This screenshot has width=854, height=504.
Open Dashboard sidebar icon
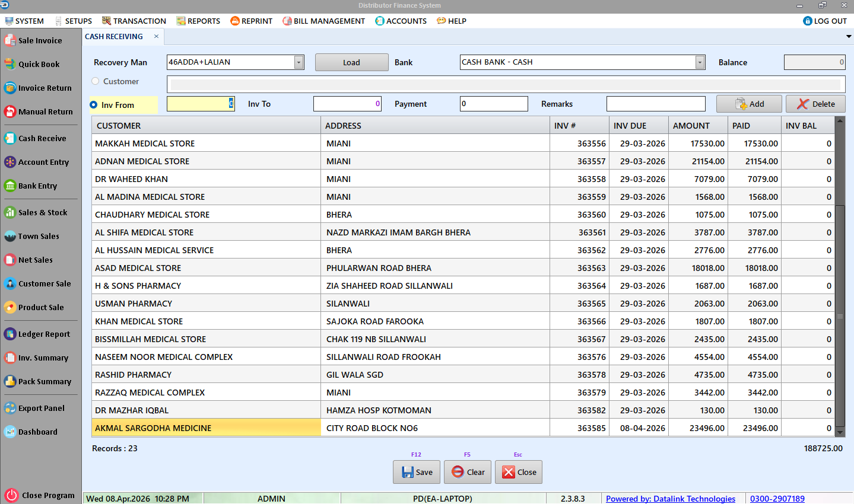pos(10,432)
